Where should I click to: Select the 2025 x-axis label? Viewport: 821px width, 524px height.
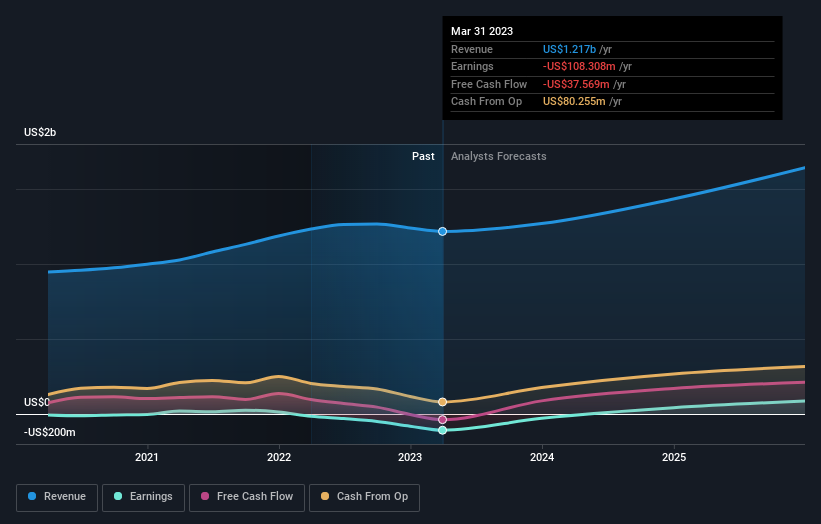pos(674,458)
